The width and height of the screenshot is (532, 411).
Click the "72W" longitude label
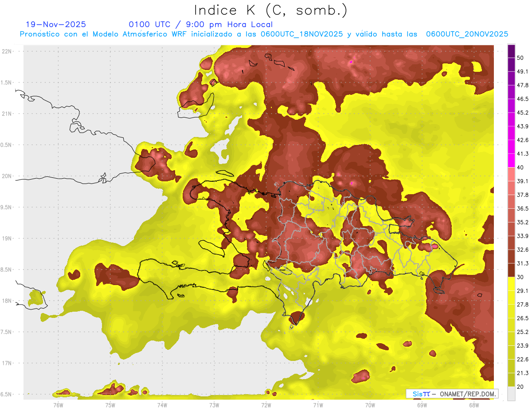click(x=266, y=404)
